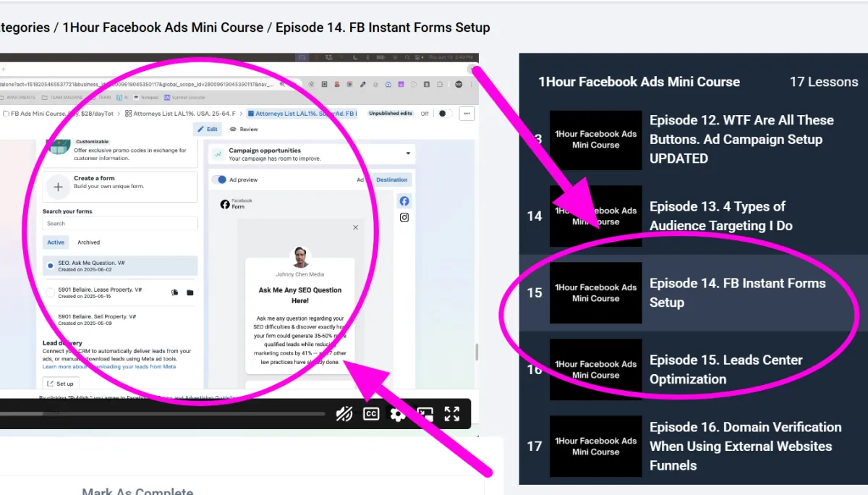The height and width of the screenshot is (495, 868).
Task: Close the form preview with X
Action: click(x=355, y=227)
